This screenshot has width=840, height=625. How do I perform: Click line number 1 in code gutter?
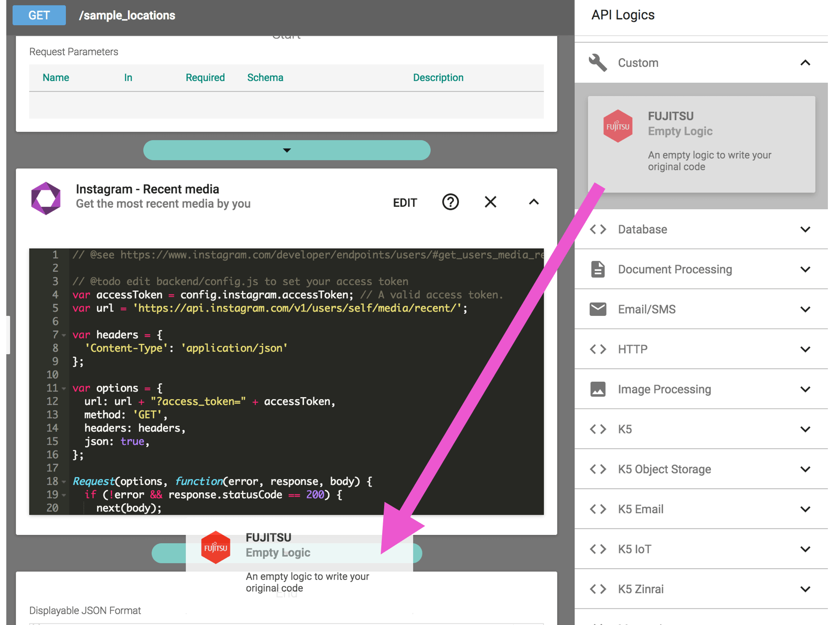click(x=55, y=255)
